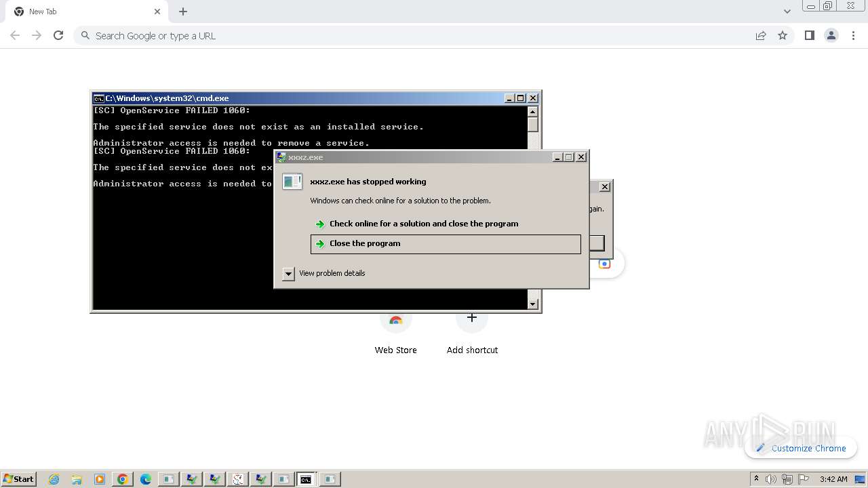Launch Internet Explorer from the taskbar
The width and height of the screenshot is (868, 488).
(x=54, y=479)
